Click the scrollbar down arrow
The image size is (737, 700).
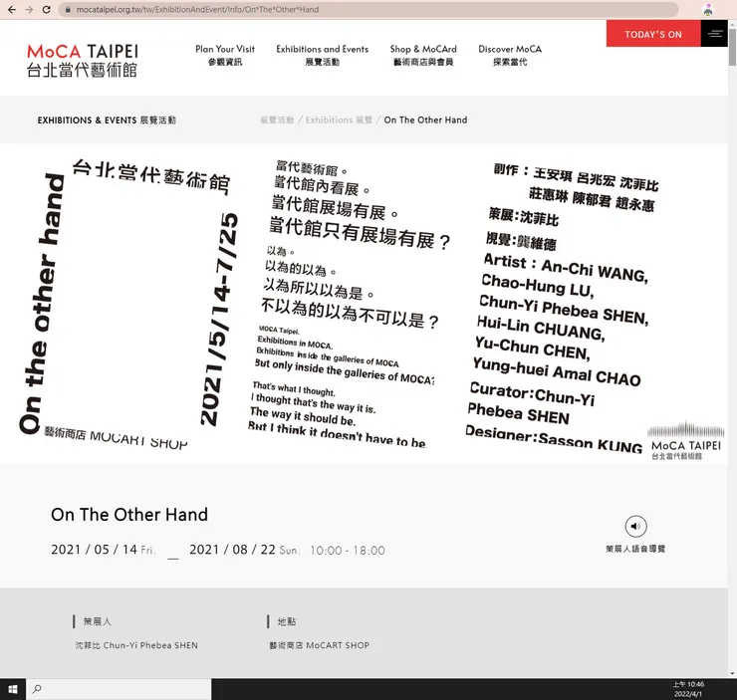pos(732,673)
